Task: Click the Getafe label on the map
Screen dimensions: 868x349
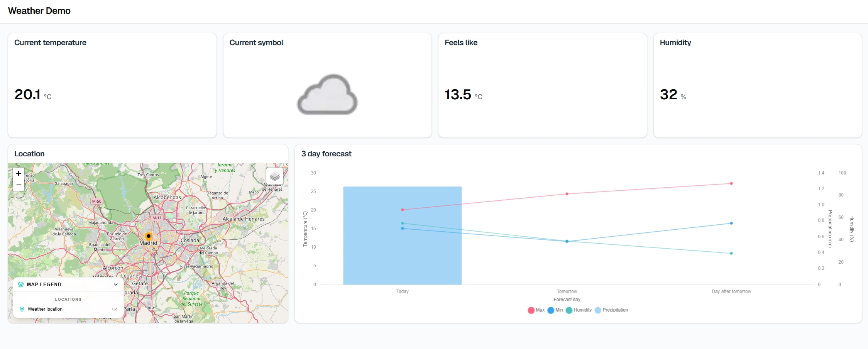Action: tap(140, 283)
